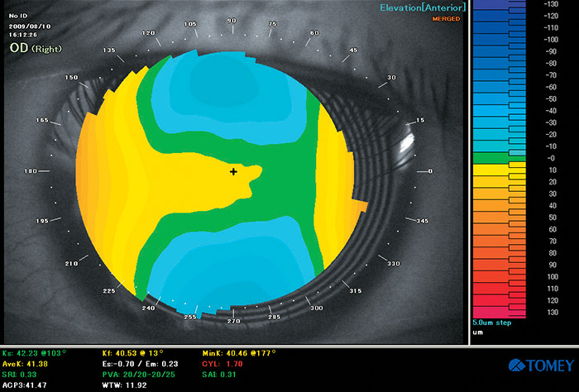
Task: Click the orange 50 band in color scale
Action: pos(500,218)
